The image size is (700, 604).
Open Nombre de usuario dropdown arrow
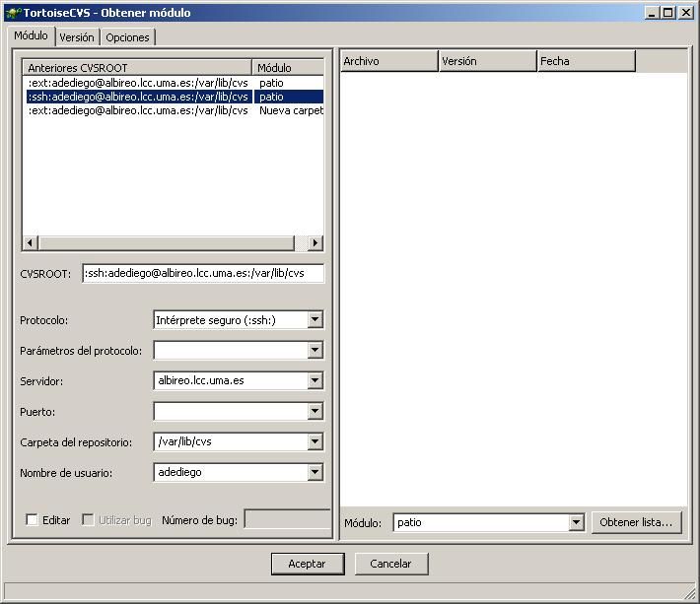315,472
